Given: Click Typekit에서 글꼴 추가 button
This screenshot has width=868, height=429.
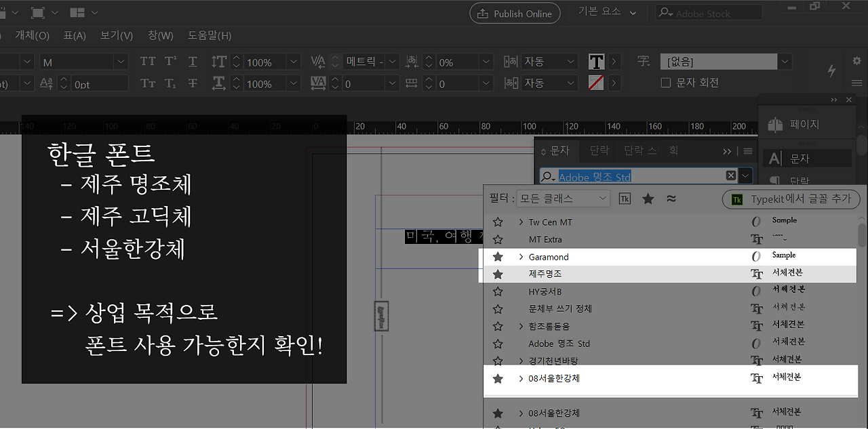Looking at the screenshot, I should 791,199.
